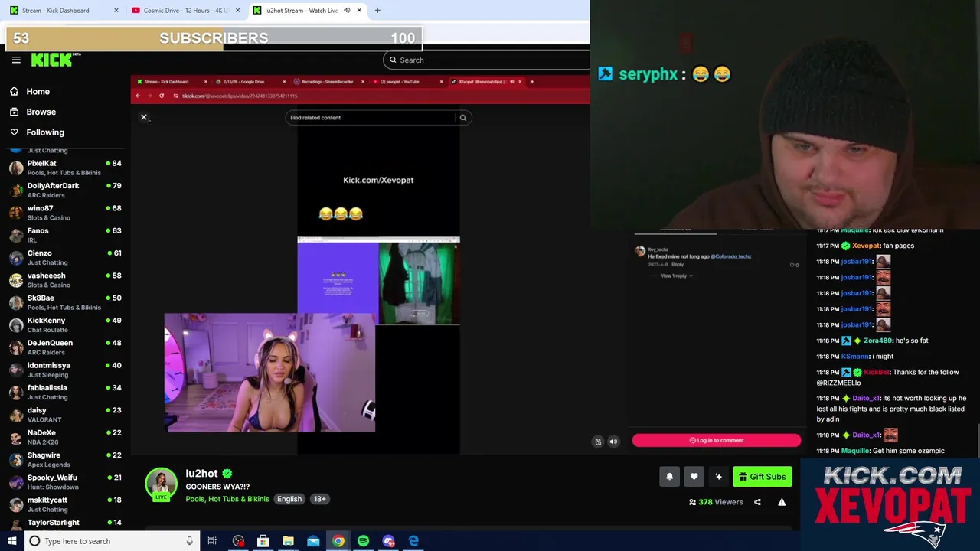The width and height of the screenshot is (980, 551).
Task: Select daisy VALORANT channel
Action: (x=65, y=415)
